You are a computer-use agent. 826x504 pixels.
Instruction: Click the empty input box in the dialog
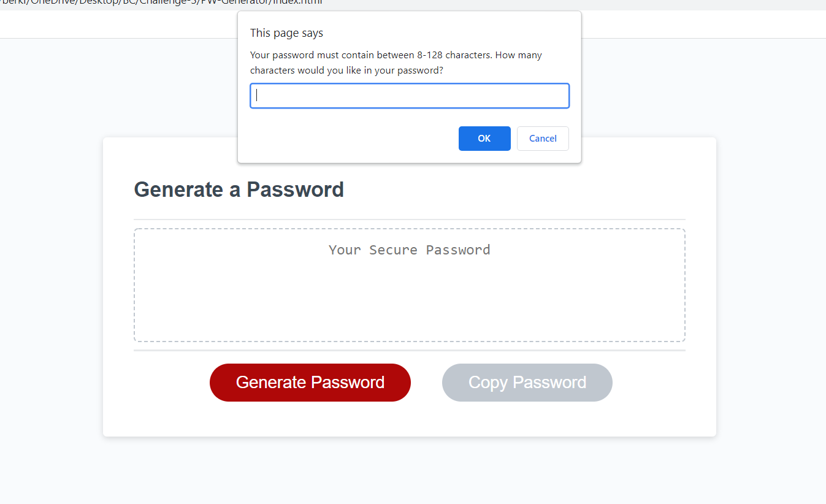point(409,96)
